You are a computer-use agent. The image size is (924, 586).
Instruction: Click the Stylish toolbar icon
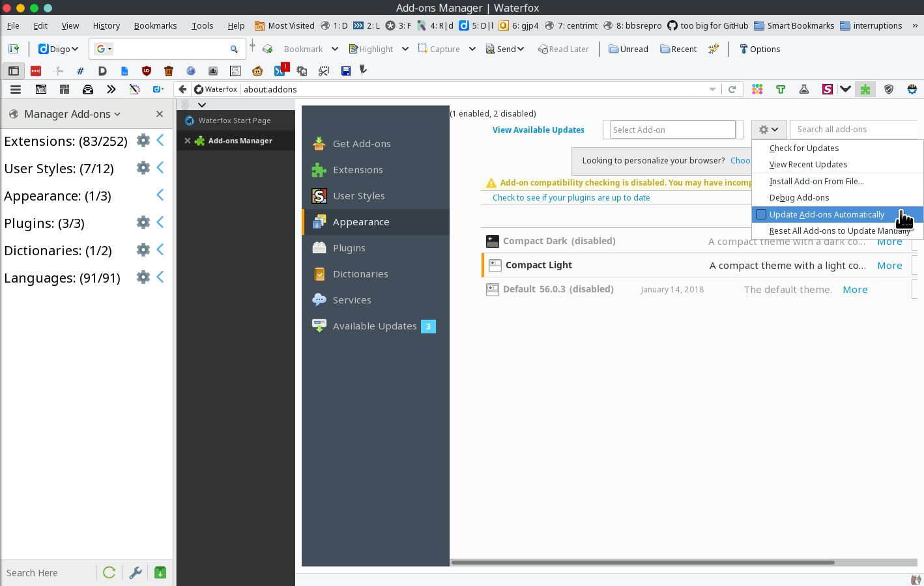tap(827, 89)
